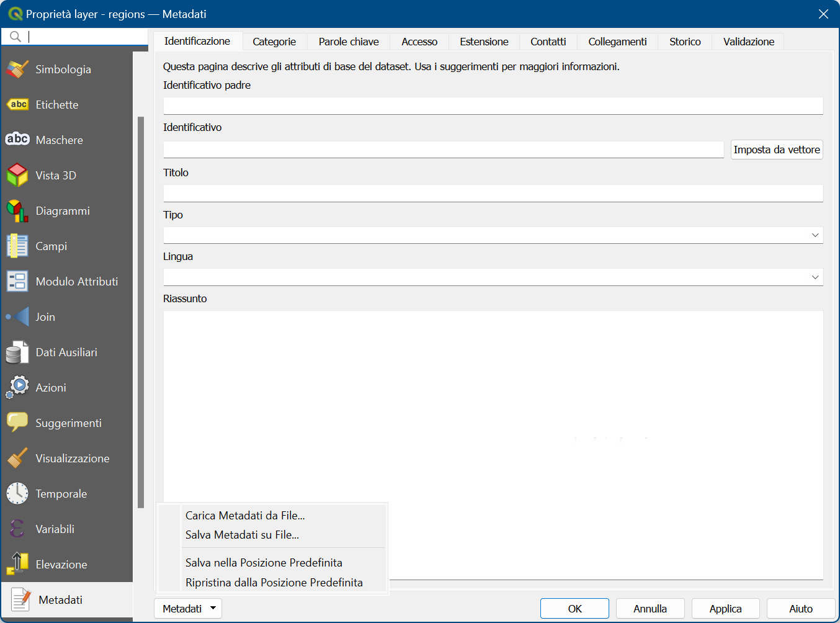Screen dimensions: 840x623
Task: Open the Temporale clock icon
Action: [x=17, y=493]
